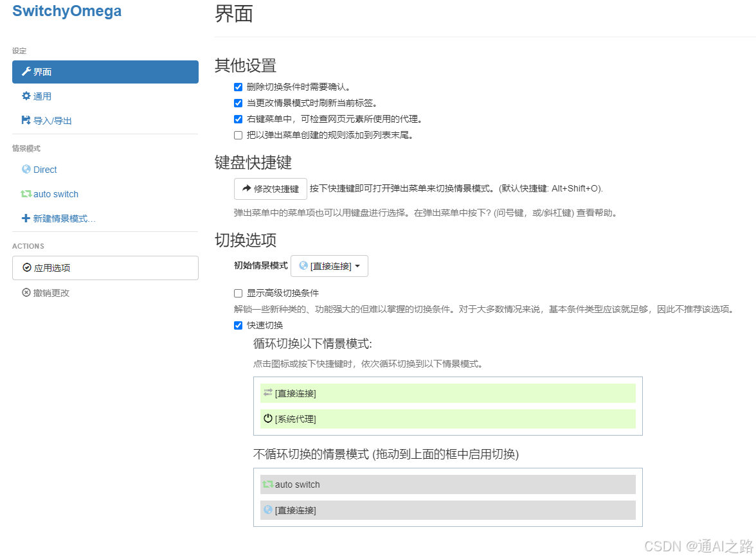Select the green [直接连接] cycle item

pyautogui.click(x=448, y=393)
